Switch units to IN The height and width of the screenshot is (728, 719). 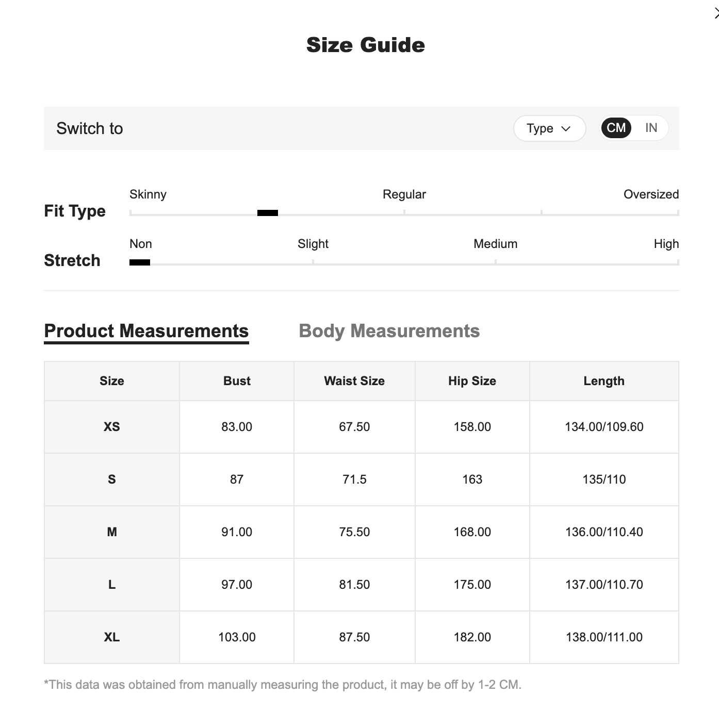point(651,128)
